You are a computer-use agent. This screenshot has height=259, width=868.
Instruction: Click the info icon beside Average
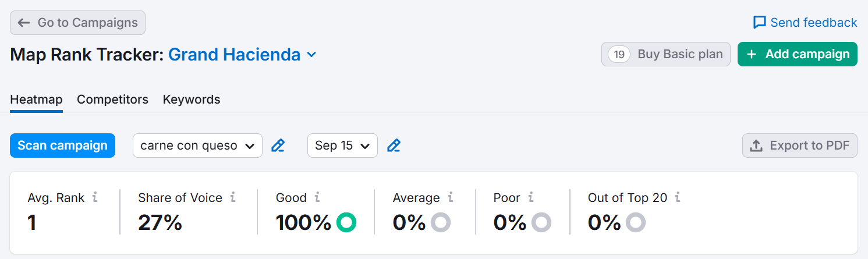(450, 198)
